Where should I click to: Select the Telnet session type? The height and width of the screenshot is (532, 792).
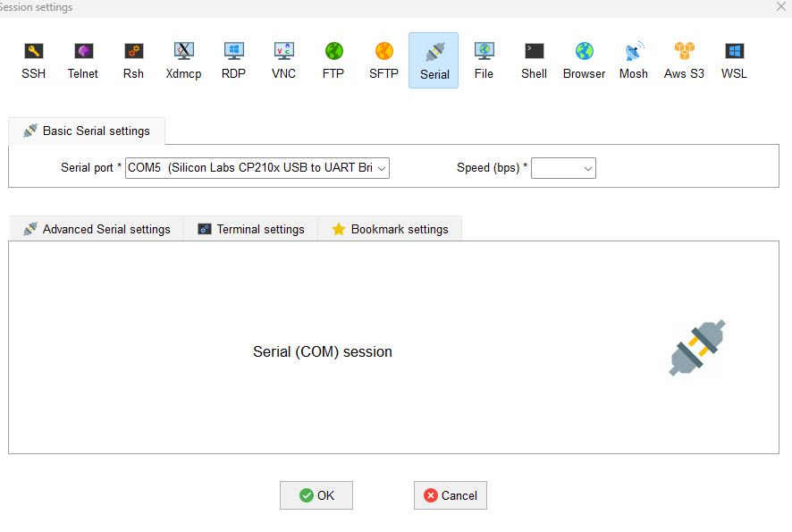click(83, 60)
